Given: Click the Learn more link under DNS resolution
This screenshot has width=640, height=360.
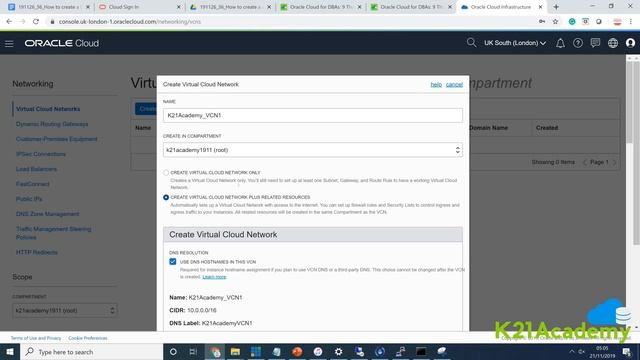Looking at the screenshot, I should pos(214,277).
